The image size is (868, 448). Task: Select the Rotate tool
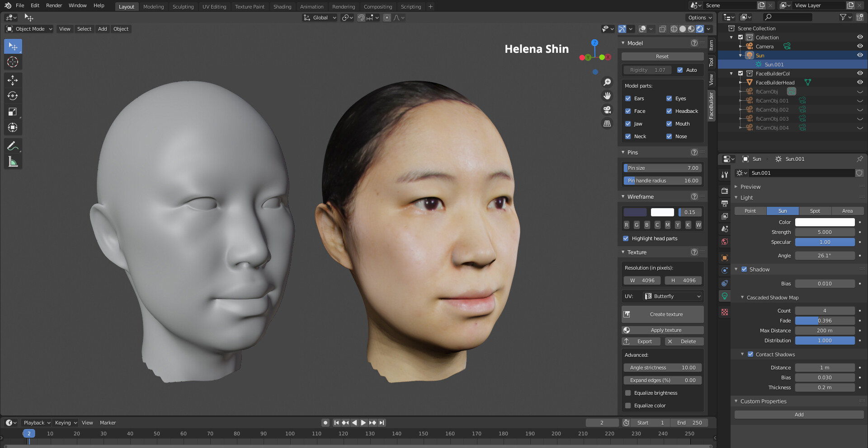tap(13, 96)
